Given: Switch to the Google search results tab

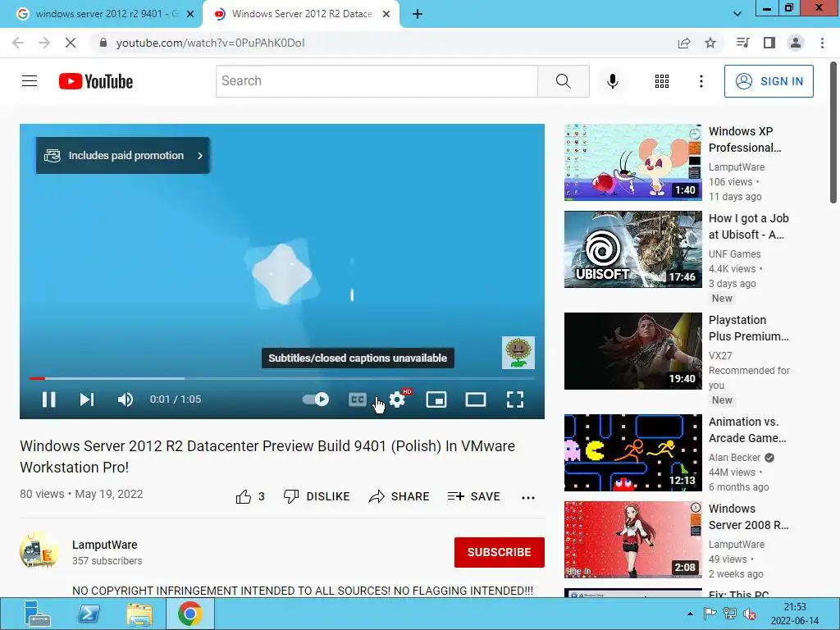Looking at the screenshot, I should [106, 14].
